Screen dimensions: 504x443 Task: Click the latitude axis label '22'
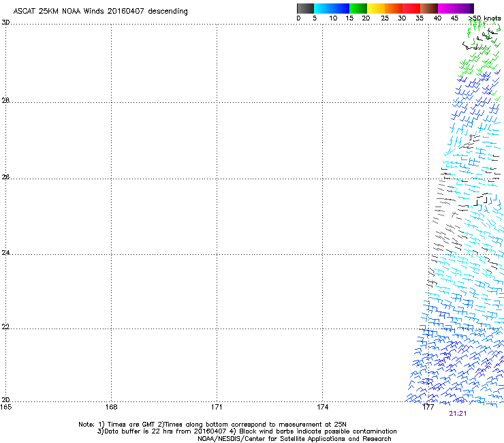(x=5, y=326)
